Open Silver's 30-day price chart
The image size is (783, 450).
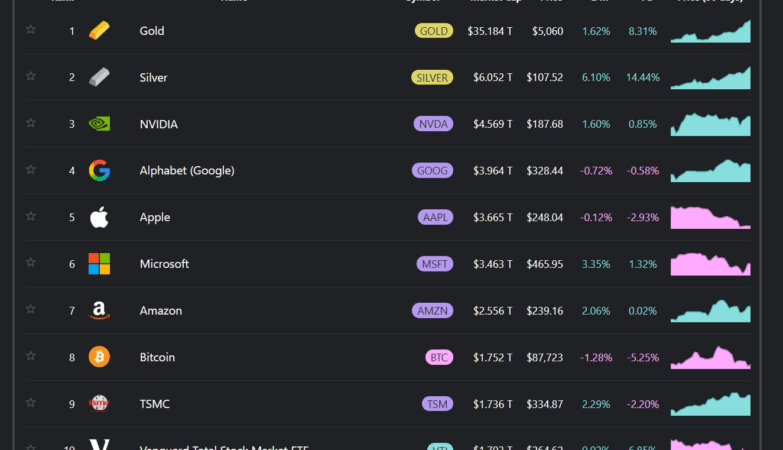click(x=710, y=78)
